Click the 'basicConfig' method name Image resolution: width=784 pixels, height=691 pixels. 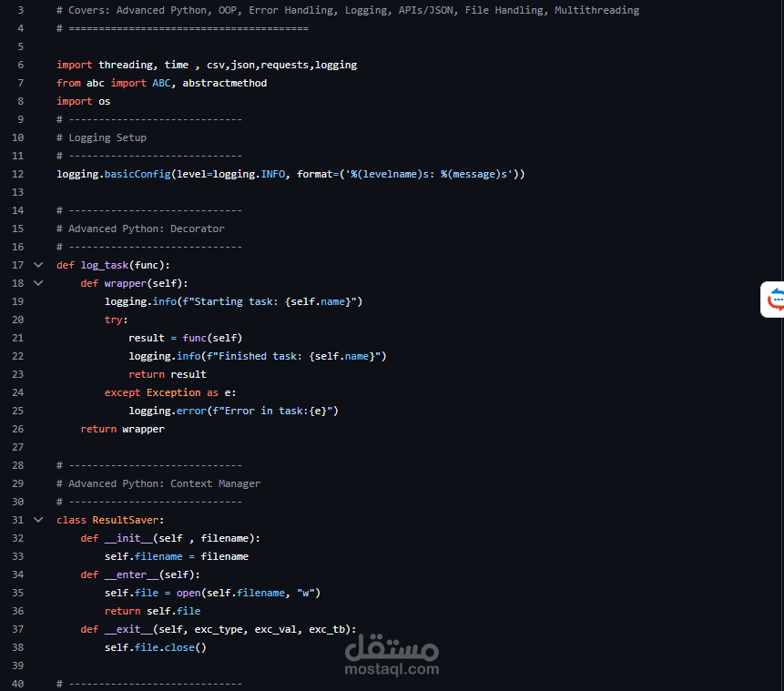click(x=137, y=174)
